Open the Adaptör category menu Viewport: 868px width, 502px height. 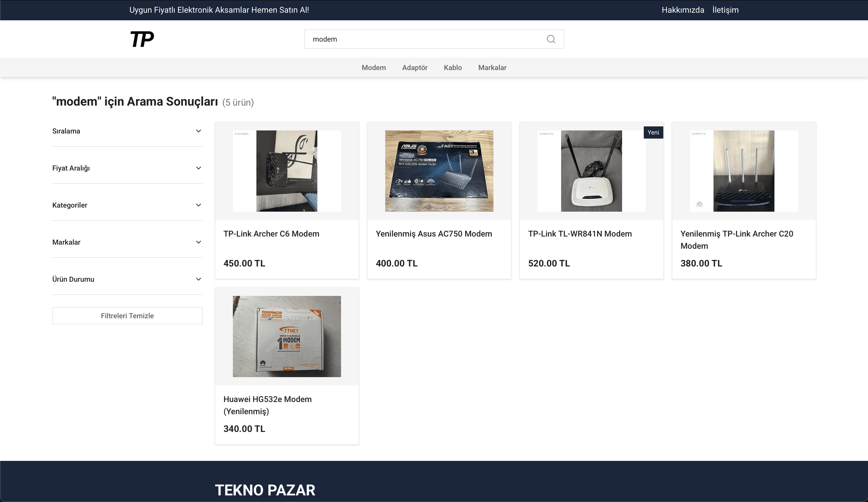coord(415,68)
